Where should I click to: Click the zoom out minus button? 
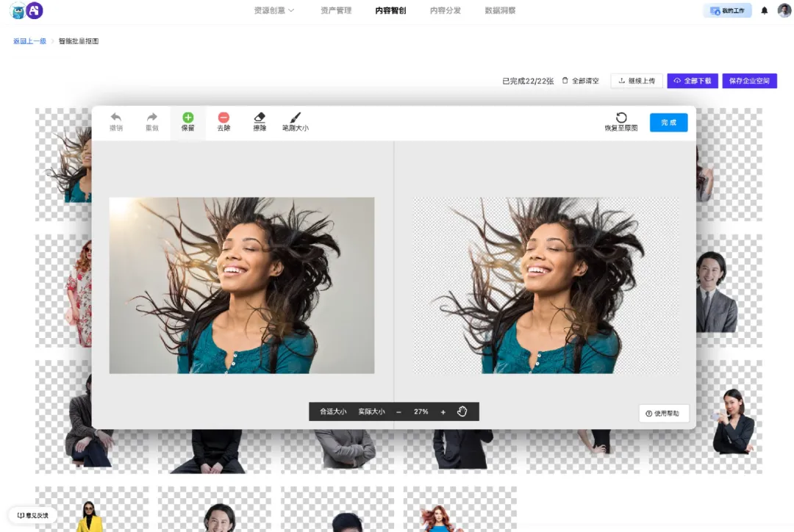399,412
